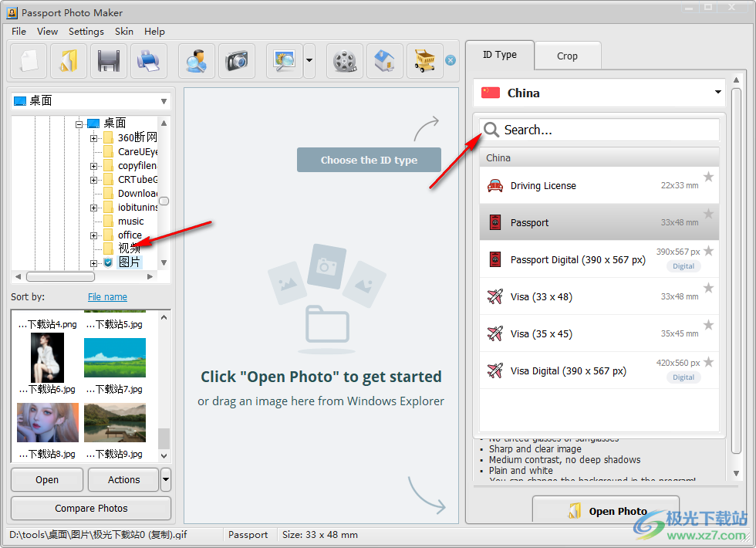This screenshot has height=548, width=756.
Task: Click the picture magnifier toolbar icon
Action: [x=285, y=61]
